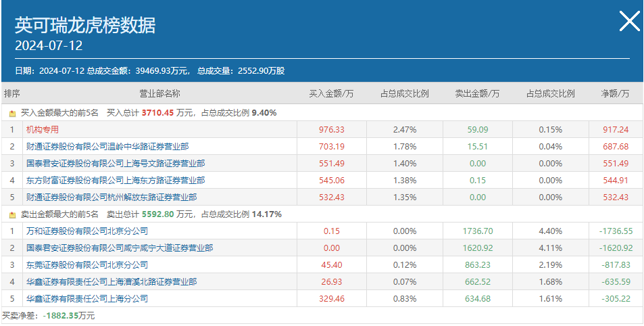Select sell amount 863.23
The width and height of the screenshot is (644, 326).
tap(478, 264)
